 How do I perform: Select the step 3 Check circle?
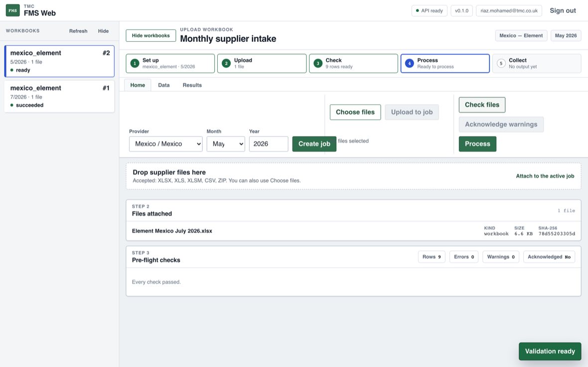pyautogui.click(x=317, y=63)
